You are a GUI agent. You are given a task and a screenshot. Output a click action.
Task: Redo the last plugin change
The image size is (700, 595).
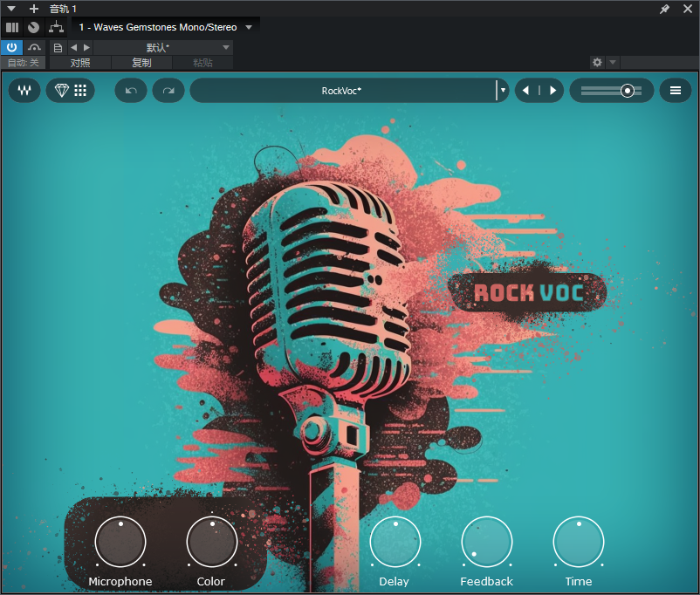point(168,91)
